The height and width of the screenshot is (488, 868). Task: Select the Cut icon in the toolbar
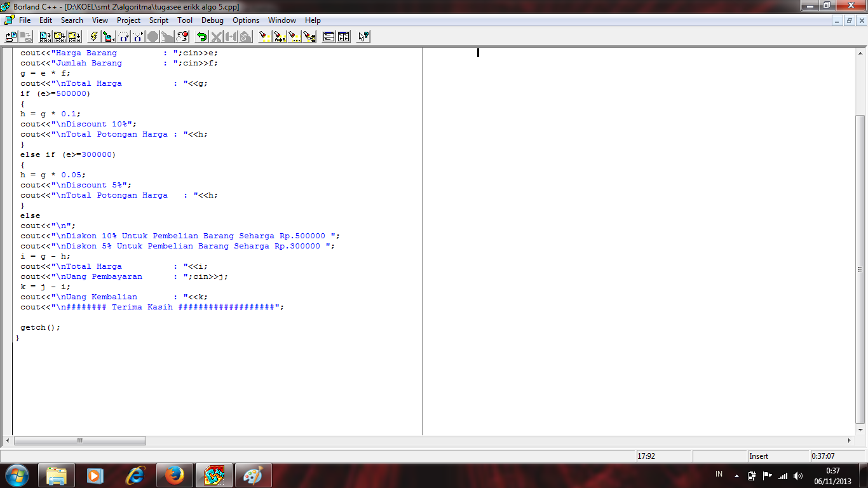coord(216,36)
